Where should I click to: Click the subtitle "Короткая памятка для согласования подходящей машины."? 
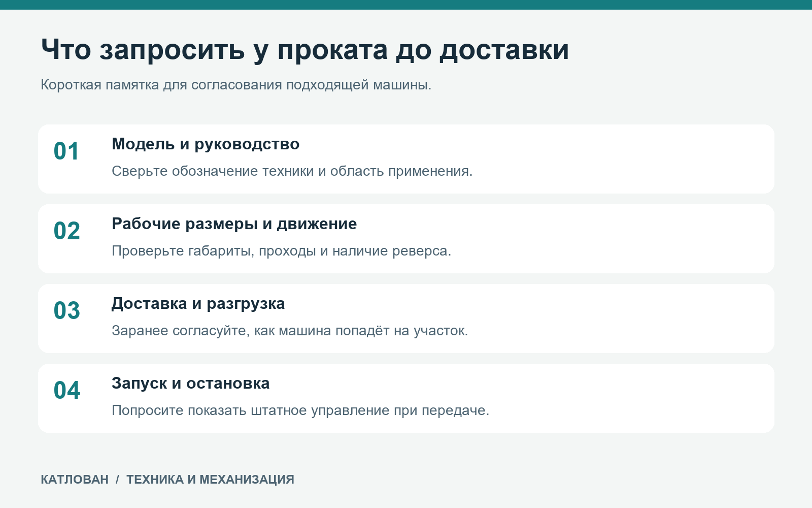[236, 85]
